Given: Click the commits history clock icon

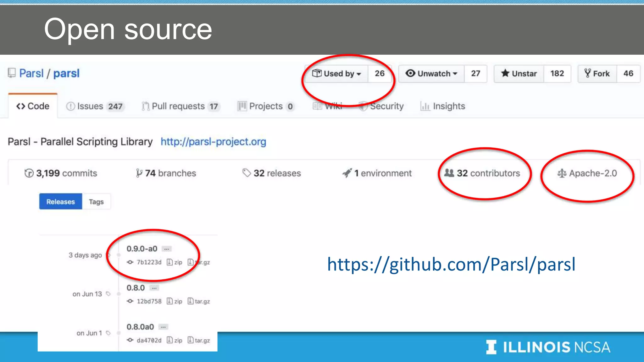Looking at the screenshot, I should [29, 173].
